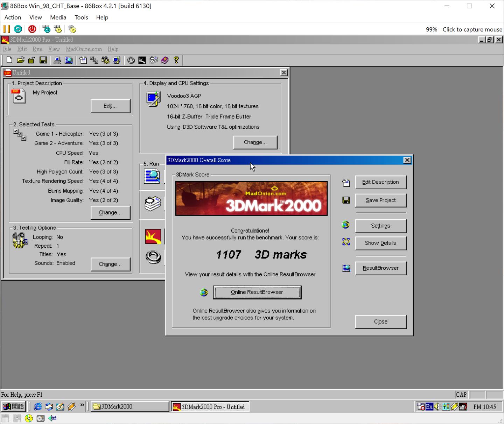
Task: Click the My Project description text
Action: [x=45, y=93]
